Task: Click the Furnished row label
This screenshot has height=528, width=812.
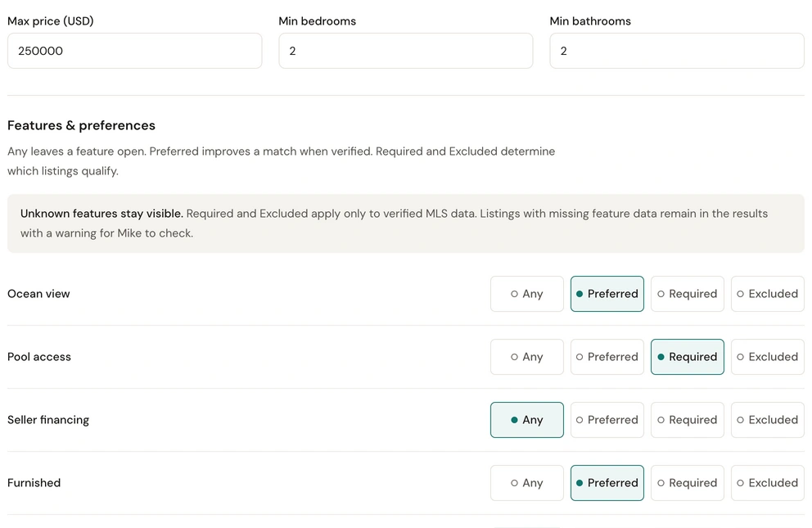Action: (34, 483)
